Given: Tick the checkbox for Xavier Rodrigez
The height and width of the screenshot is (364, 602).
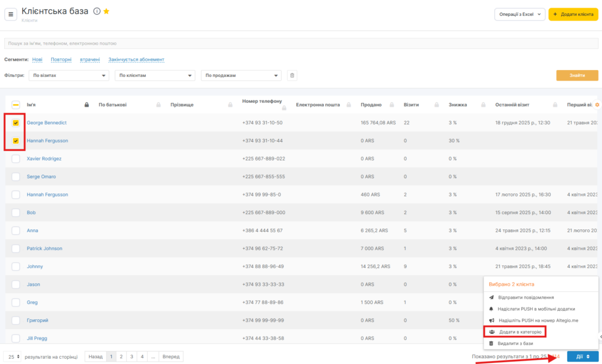Looking at the screenshot, I should click(x=16, y=159).
